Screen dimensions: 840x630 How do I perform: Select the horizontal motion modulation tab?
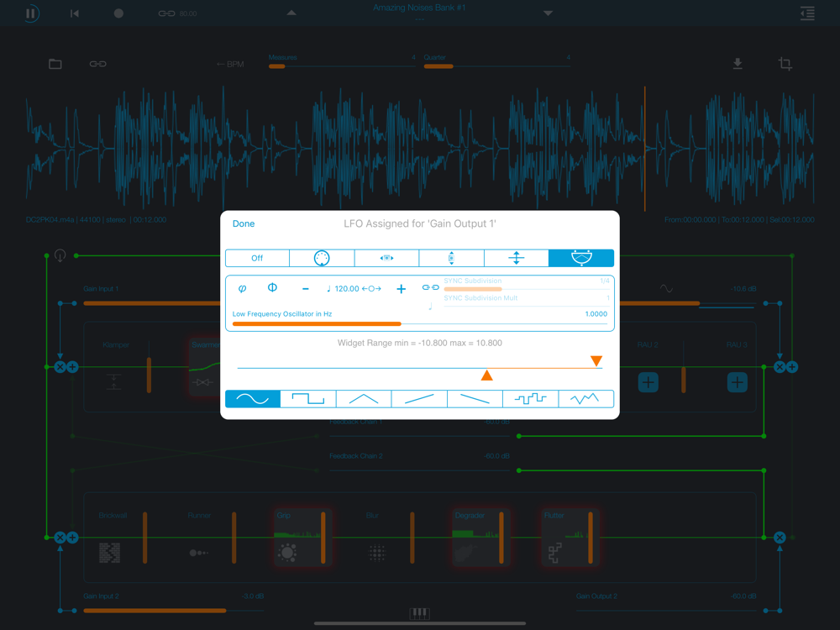[386, 258]
